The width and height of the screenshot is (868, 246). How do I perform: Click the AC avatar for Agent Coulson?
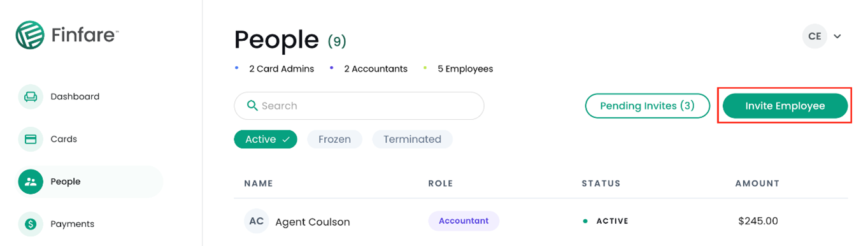257,221
